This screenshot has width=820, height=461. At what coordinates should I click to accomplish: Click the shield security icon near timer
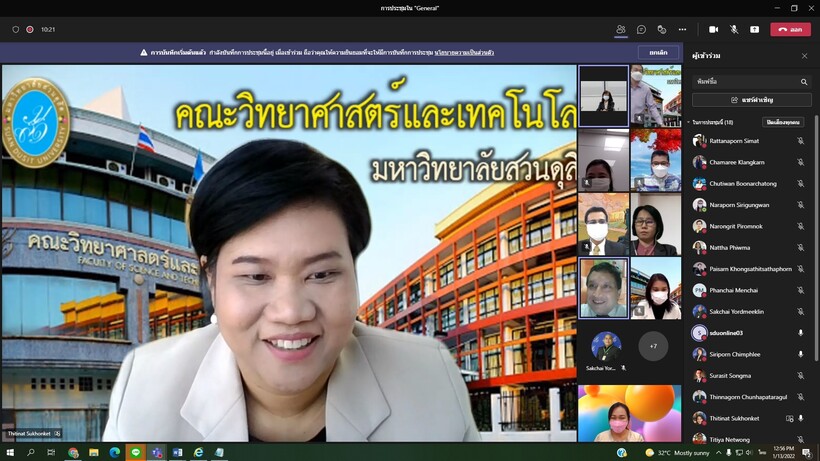16,30
